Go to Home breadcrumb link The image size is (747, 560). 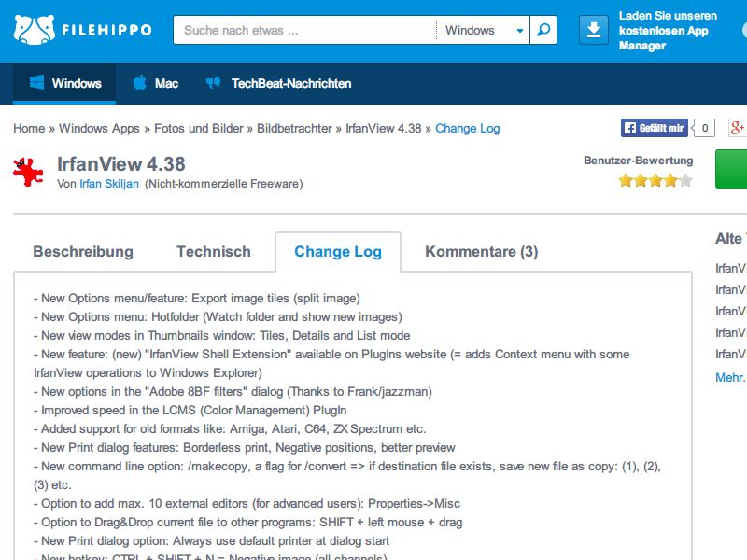pyautogui.click(x=29, y=129)
